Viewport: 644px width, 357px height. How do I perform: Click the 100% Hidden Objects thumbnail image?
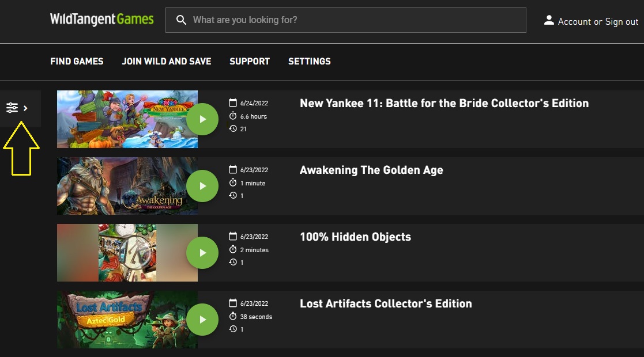tap(127, 253)
